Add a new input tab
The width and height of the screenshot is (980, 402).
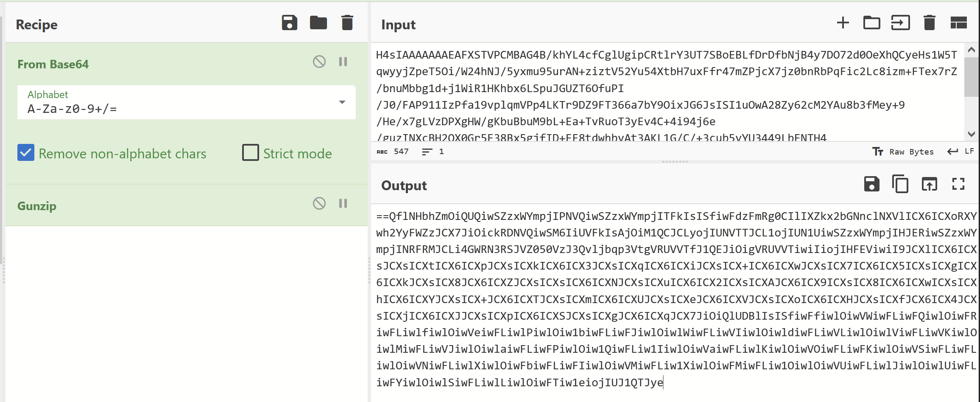(x=842, y=23)
